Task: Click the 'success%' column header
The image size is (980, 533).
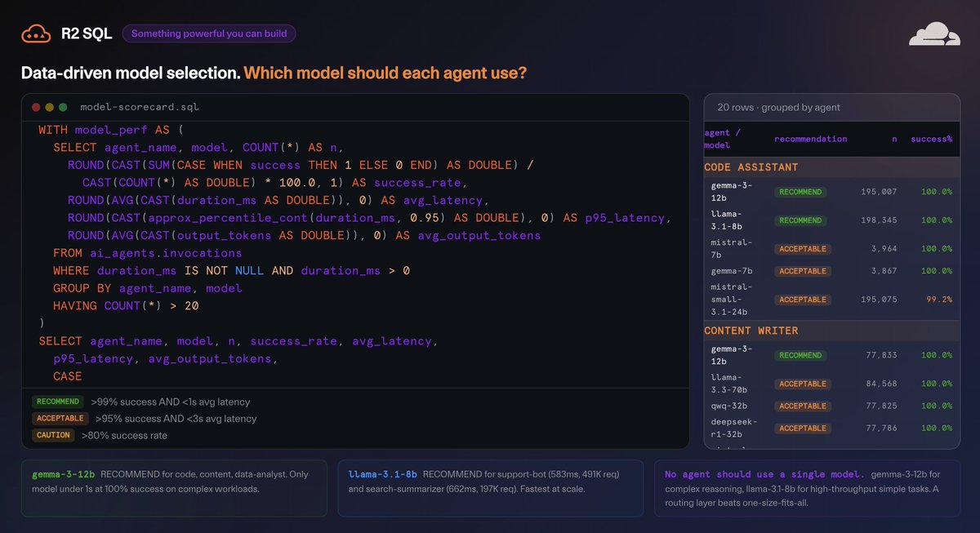Action: (x=932, y=139)
